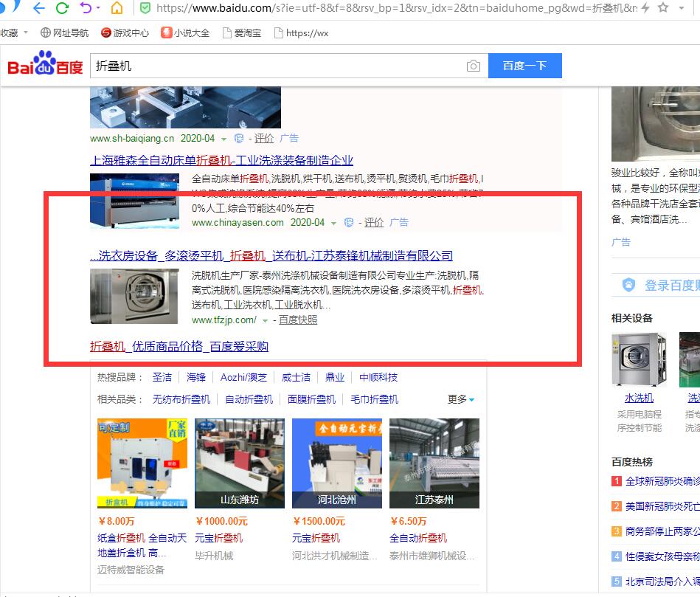
Task: Open the 江苏泰锋机械制造有限公司 result title
Action: (271, 256)
